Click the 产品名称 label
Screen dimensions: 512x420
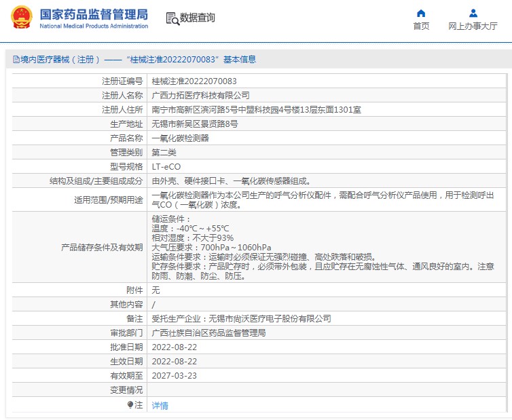tap(126, 138)
